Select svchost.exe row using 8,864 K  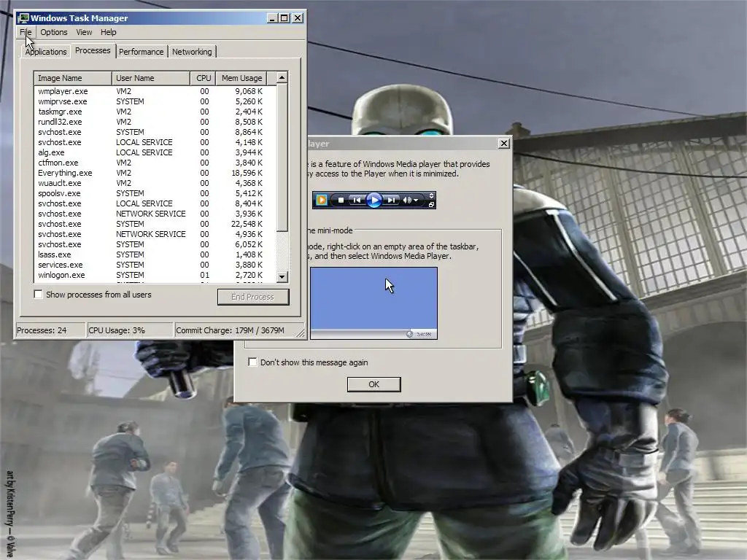pyautogui.click(x=155, y=132)
